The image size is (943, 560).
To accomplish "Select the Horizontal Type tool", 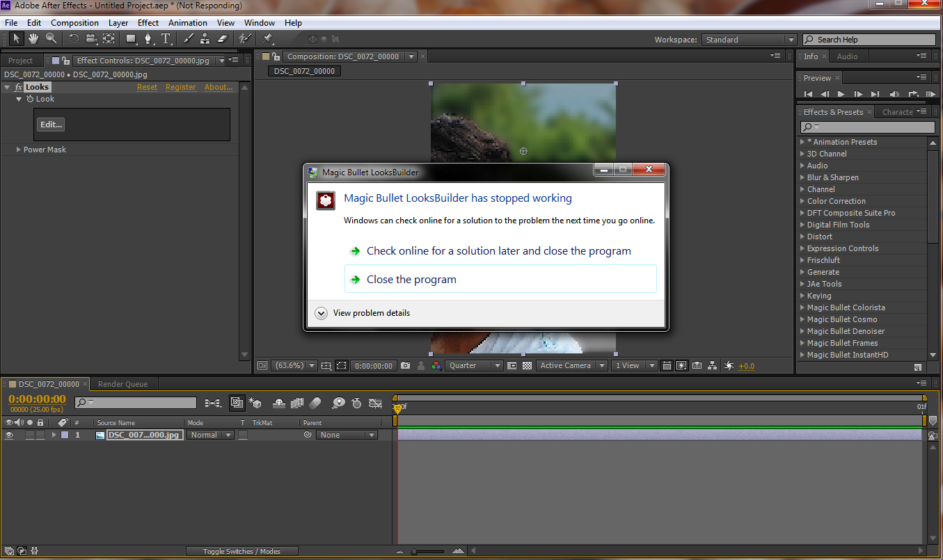I will coord(166,39).
